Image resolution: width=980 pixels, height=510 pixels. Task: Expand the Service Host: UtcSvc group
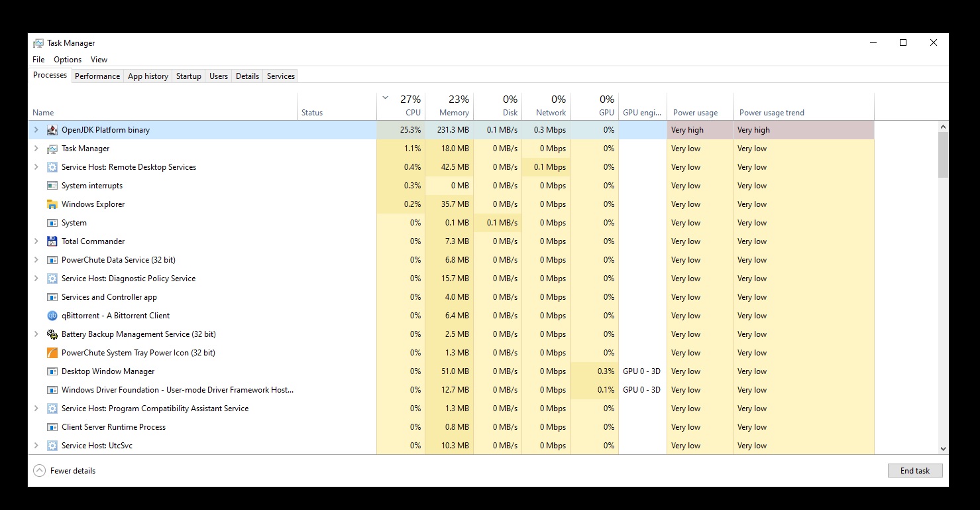[x=36, y=446]
